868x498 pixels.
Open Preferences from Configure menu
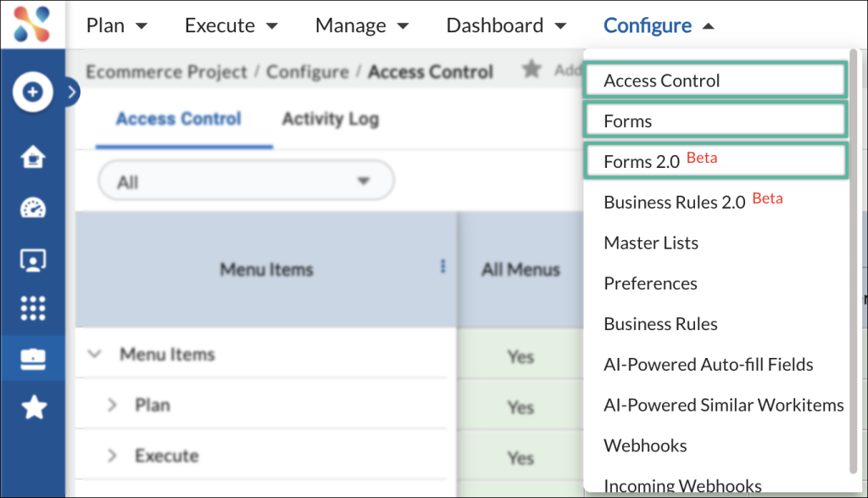coord(650,283)
